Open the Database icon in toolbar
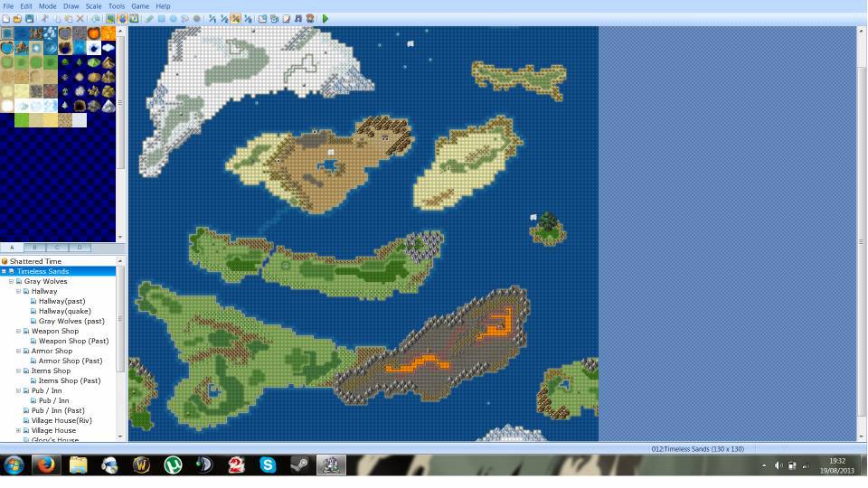Screen dimensions: 868x488 [262, 18]
